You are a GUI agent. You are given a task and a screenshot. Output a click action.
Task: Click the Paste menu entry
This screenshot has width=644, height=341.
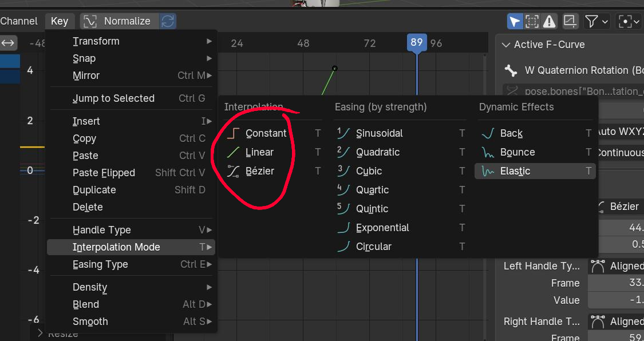coord(131,156)
